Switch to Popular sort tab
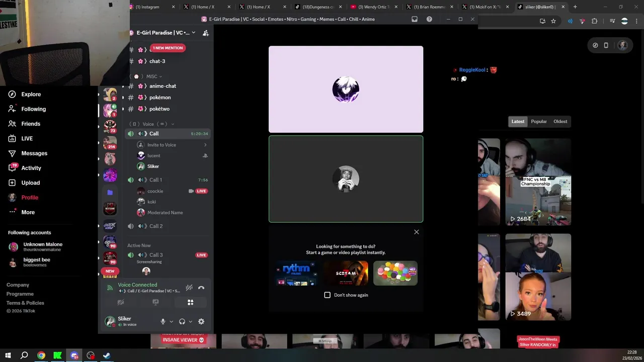 [539, 121]
